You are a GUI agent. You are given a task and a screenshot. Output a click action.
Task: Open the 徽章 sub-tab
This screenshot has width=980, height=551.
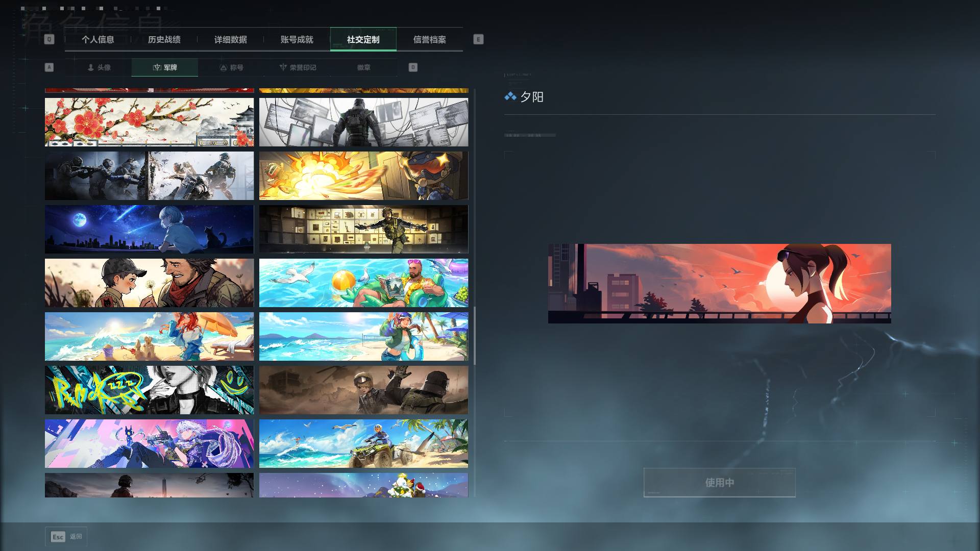coord(364,67)
